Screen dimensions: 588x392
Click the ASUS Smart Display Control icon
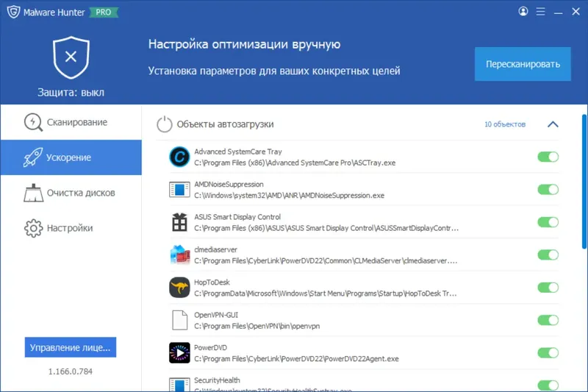click(x=179, y=222)
